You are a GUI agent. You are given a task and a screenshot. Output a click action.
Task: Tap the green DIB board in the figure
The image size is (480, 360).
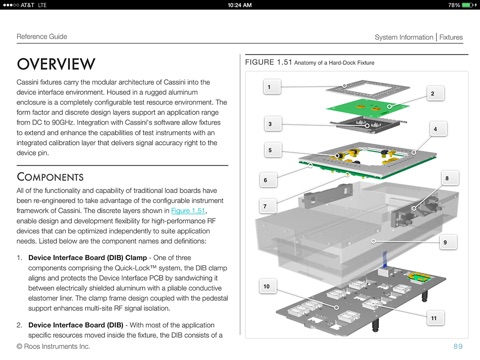point(367,107)
